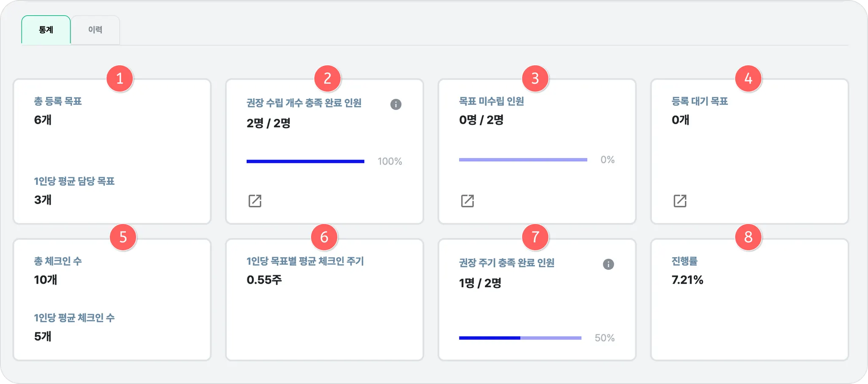Click red badge number 3
This screenshot has width=868, height=384.
535,78
